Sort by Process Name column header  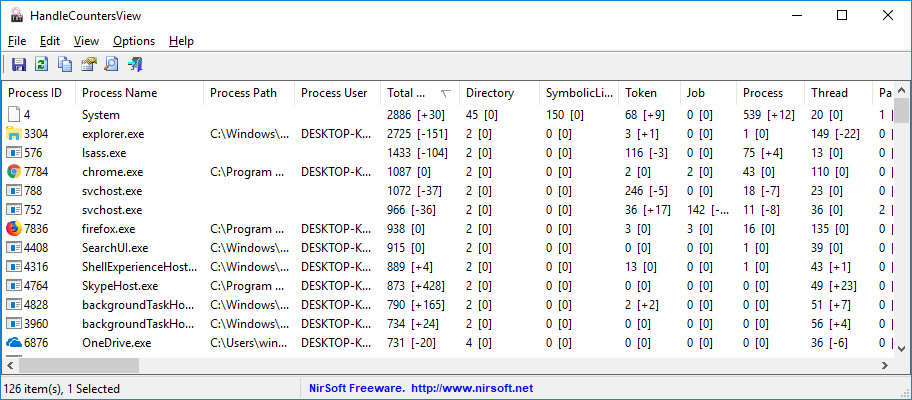point(120,93)
